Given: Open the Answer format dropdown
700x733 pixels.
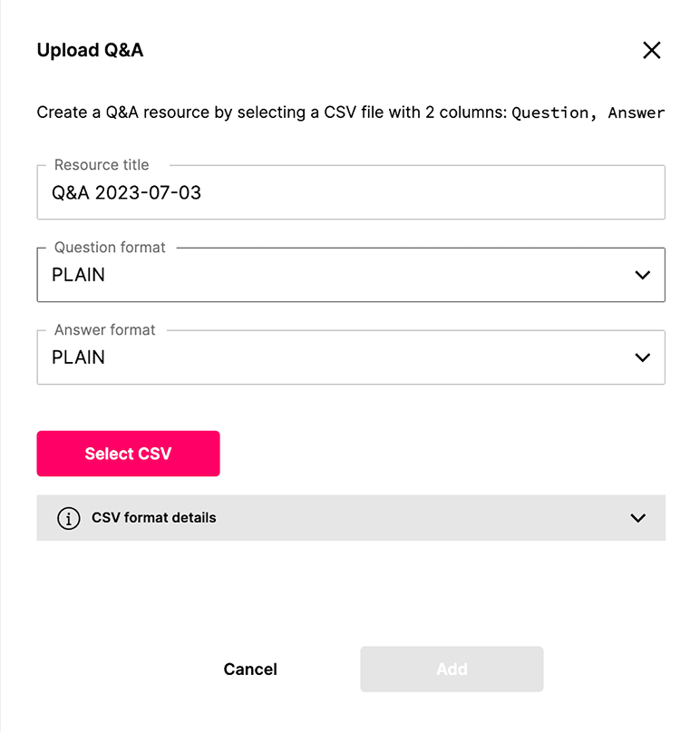Looking at the screenshot, I should [350, 357].
